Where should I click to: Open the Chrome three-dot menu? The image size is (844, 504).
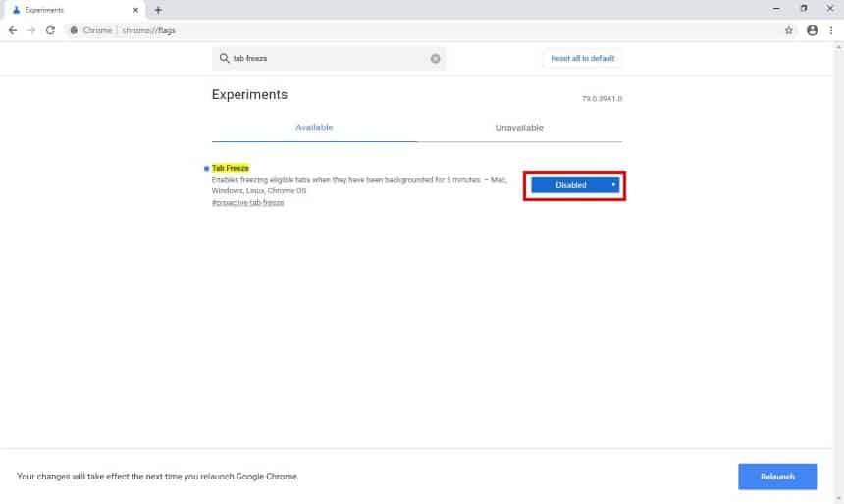tap(831, 30)
